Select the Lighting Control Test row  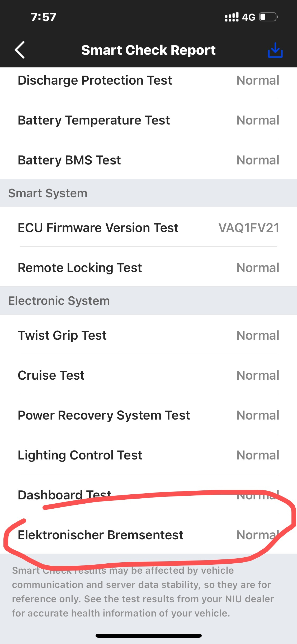[148, 455]
